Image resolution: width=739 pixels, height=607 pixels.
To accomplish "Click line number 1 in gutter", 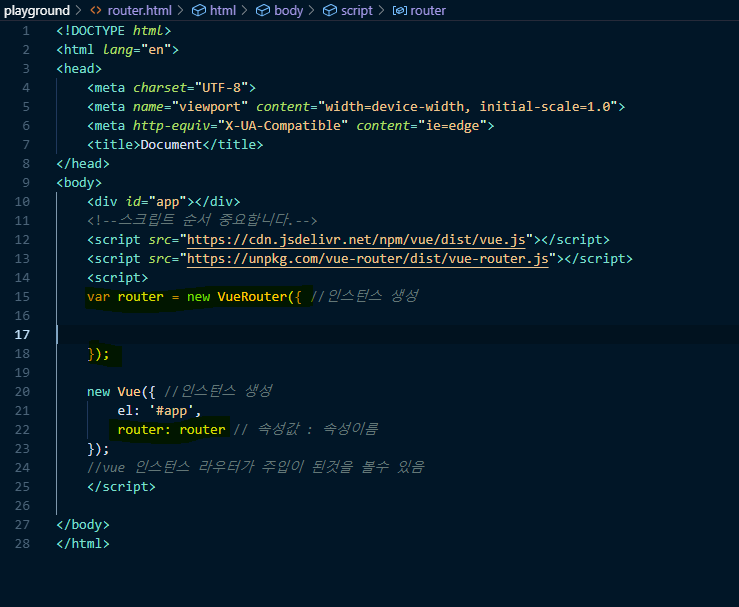I will (26, 31).
